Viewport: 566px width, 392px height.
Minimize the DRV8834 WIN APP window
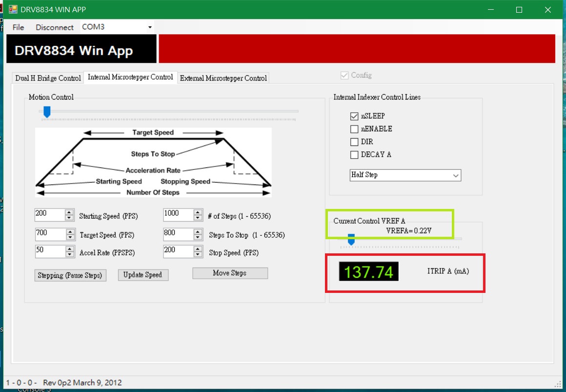point(490,10)
